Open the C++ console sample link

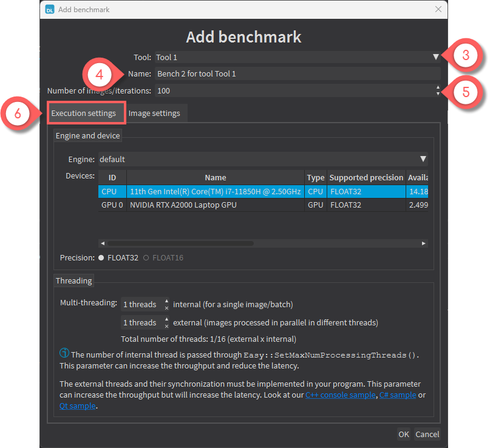[340, 395]
